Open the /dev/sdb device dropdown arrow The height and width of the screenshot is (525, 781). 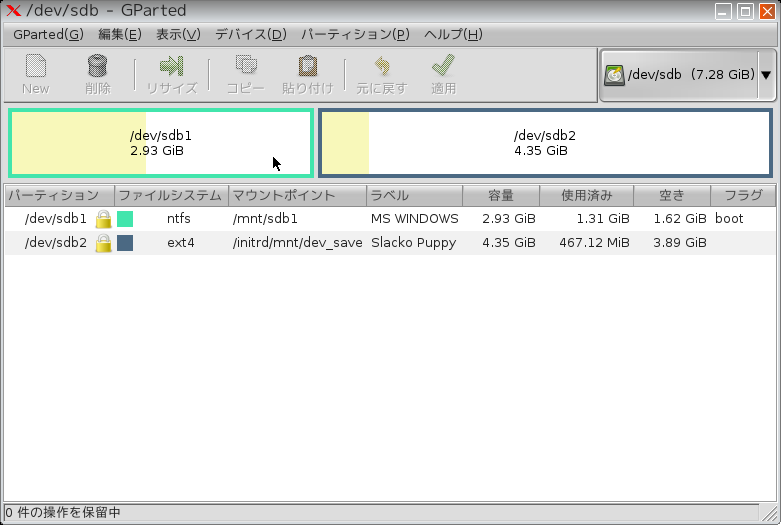[766, 75]
